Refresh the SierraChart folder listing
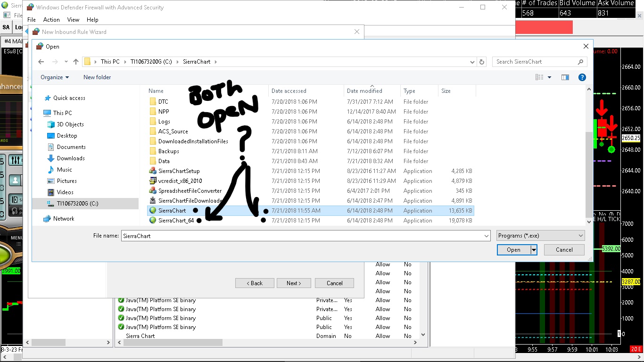Screen dimensions: 644x362 482,62
